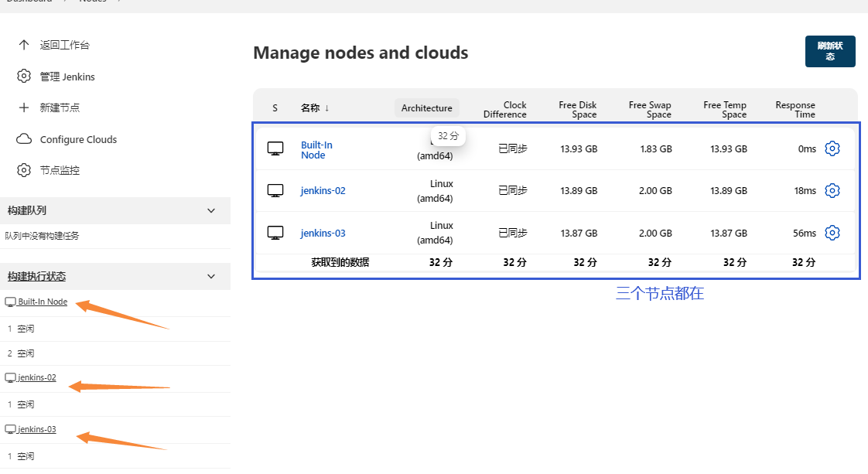Click Manage nodes and clouds heading
868x474 pixels.
pyautogui.click(x=361, y=53)
